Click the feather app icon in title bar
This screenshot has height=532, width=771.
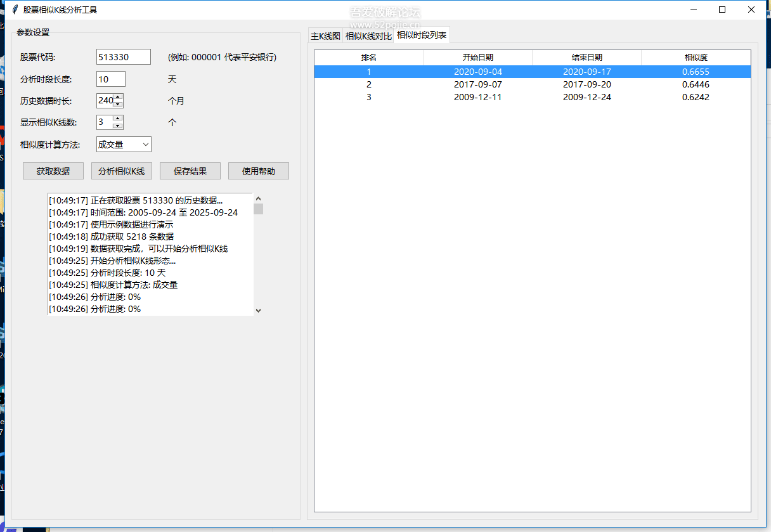[15, 10]
